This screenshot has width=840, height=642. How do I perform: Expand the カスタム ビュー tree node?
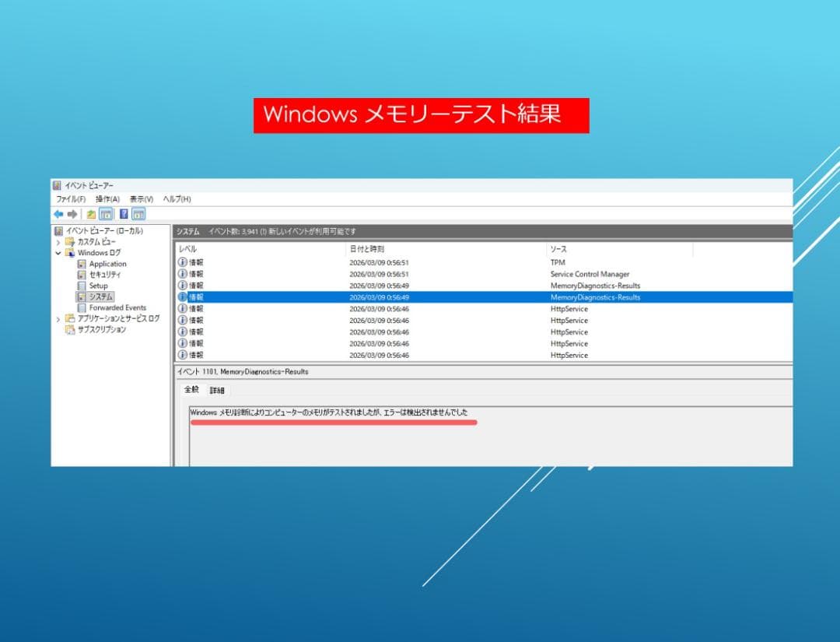[58, 242]
